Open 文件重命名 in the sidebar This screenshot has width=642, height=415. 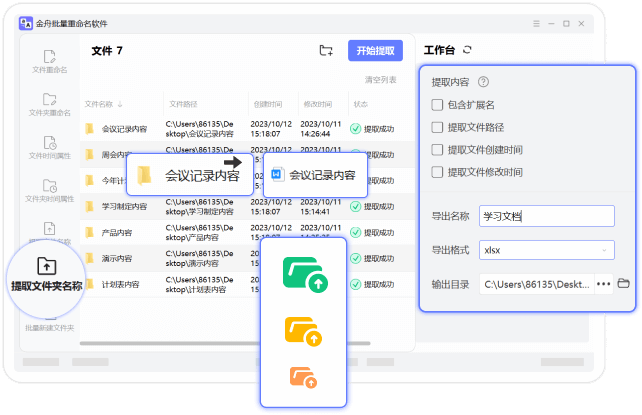pyautogui.click(x=49, y=58)
